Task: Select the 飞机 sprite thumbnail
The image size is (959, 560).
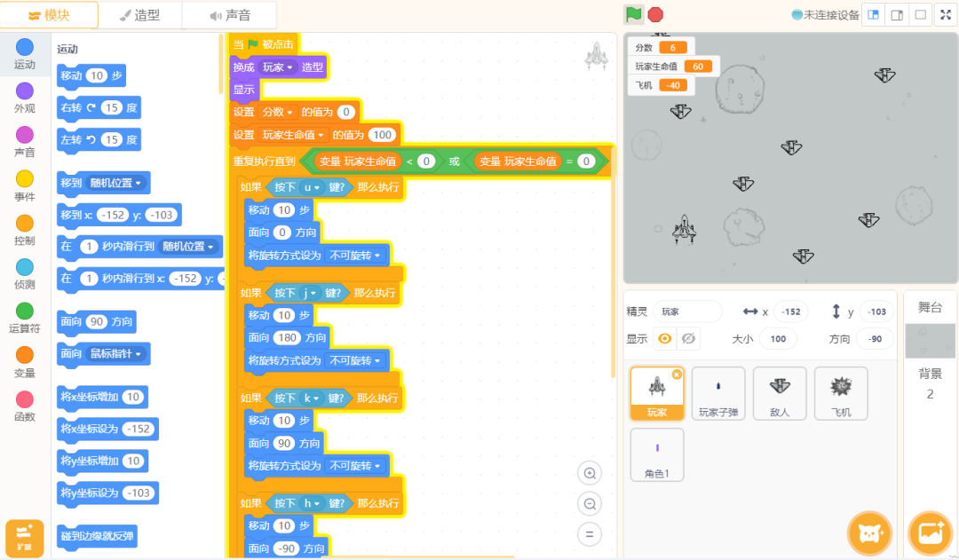Action: 841,394
